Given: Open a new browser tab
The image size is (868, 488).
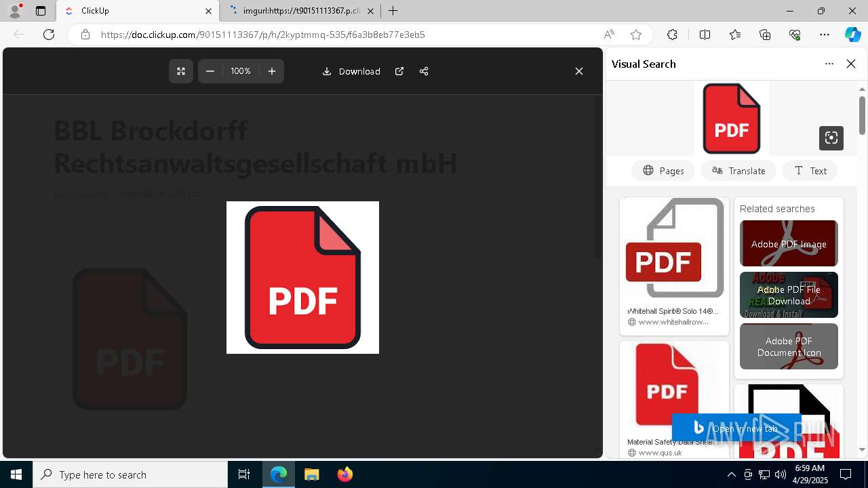Looking at the screenshot, I should 393,11.
